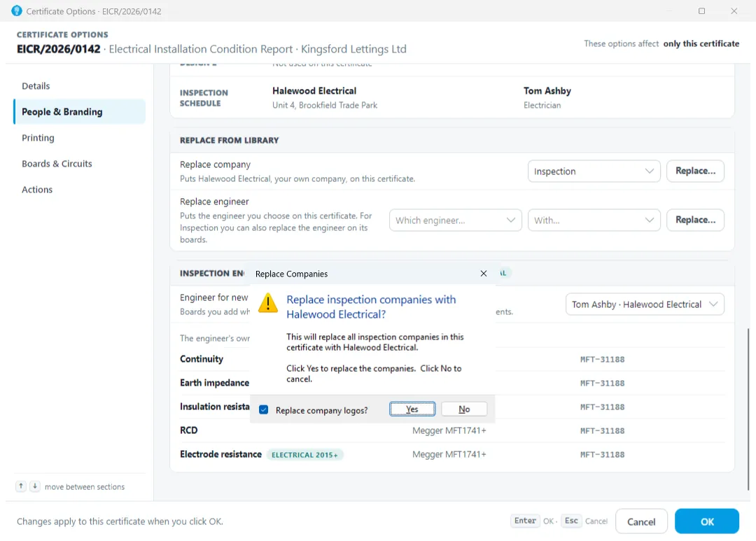The image size is (756, 541).
Task: Click MFT-31188 serial in Earth impedance row
Action: point(602,384)
